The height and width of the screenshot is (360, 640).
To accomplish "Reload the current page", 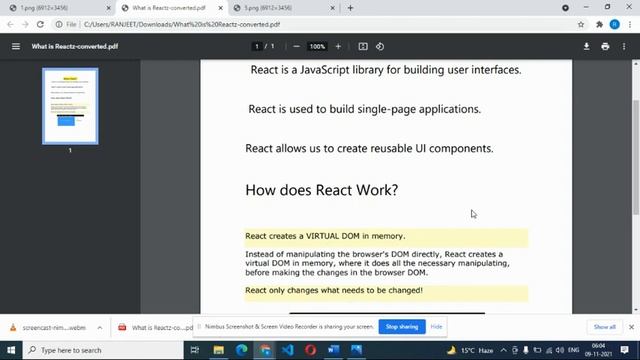I will pyautogui.click(x=40, y=24).
